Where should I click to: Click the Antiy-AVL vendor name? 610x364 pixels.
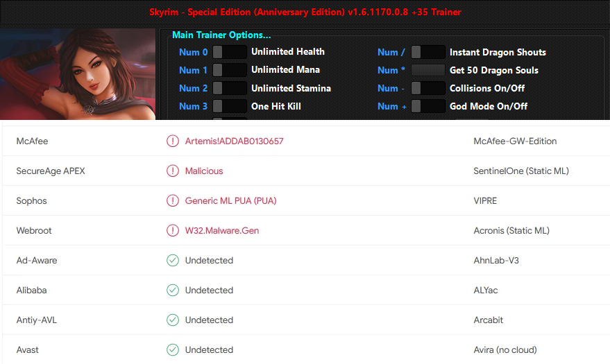click(x=37, y=320)
